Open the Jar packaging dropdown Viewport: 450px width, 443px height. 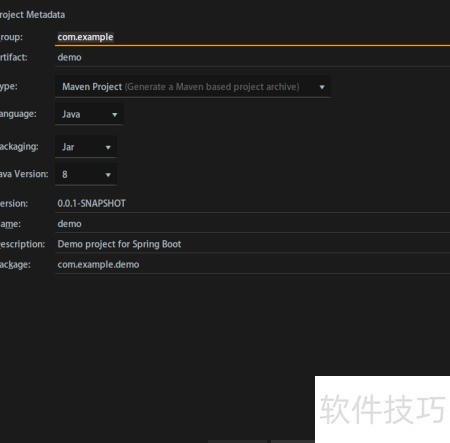[86, 147]
